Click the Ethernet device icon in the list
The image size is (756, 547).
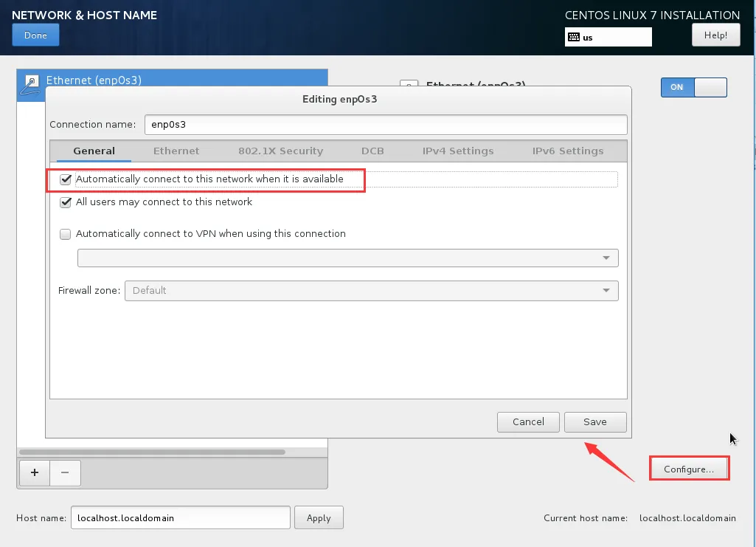(31, 85)
